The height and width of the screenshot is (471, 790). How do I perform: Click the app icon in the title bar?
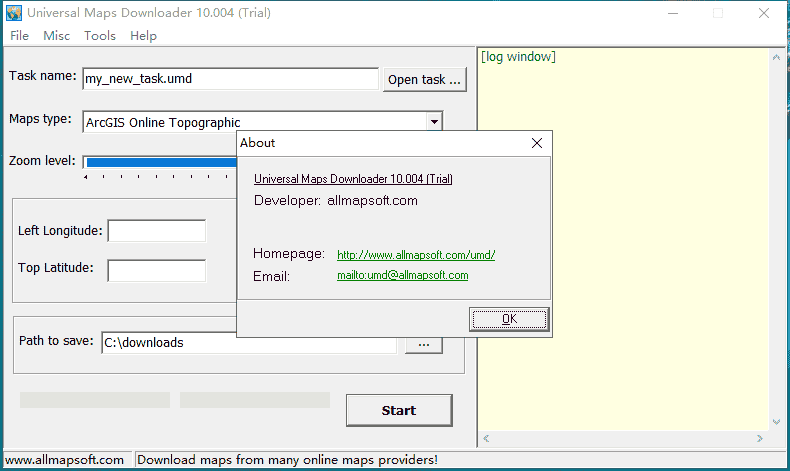coord(14,14)
